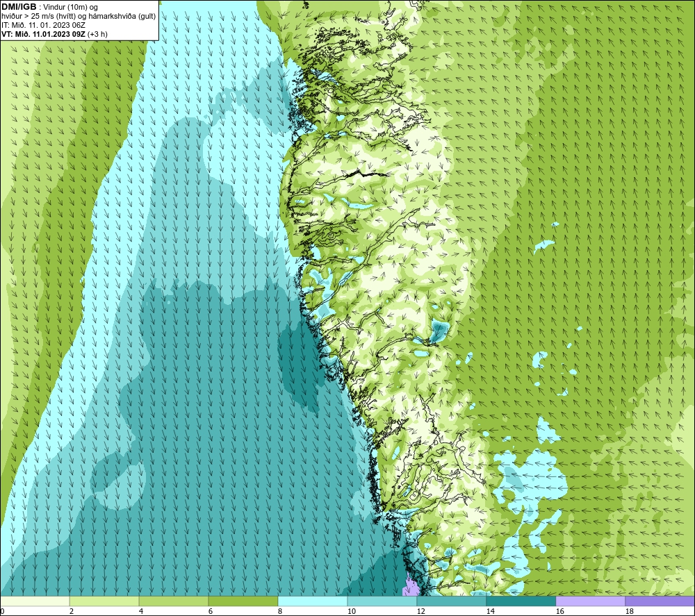Viewport: 695px width, 616px height.
Task: Click the legend label '2'
Action: (72, 611)
